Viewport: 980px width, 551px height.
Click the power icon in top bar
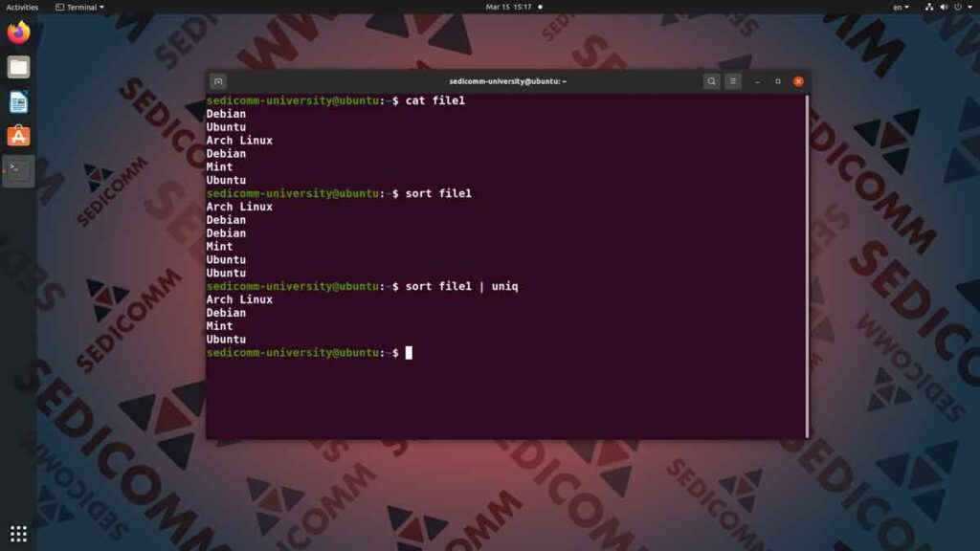pos(958,7)
